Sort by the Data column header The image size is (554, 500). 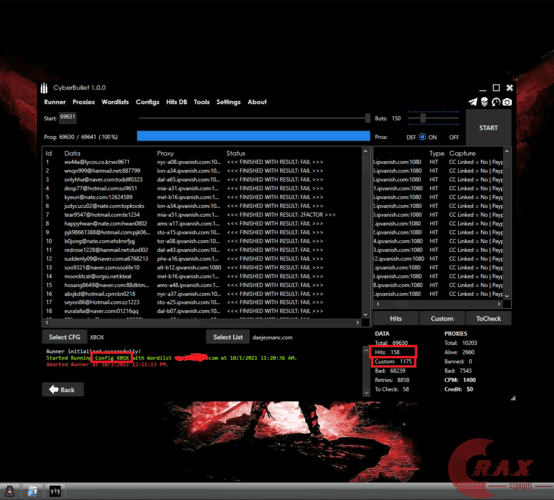click(72, 153)
